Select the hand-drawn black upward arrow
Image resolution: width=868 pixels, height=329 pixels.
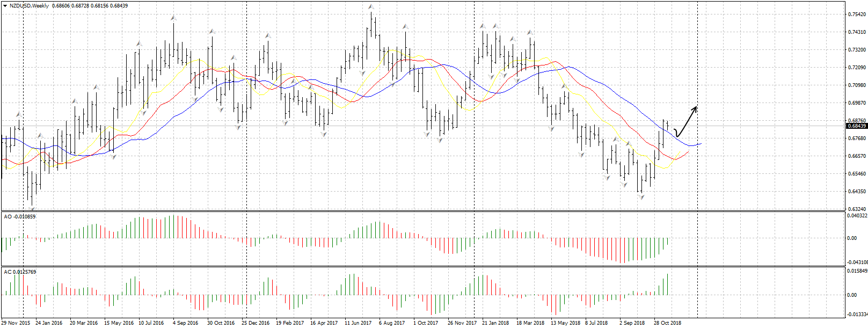686,121
